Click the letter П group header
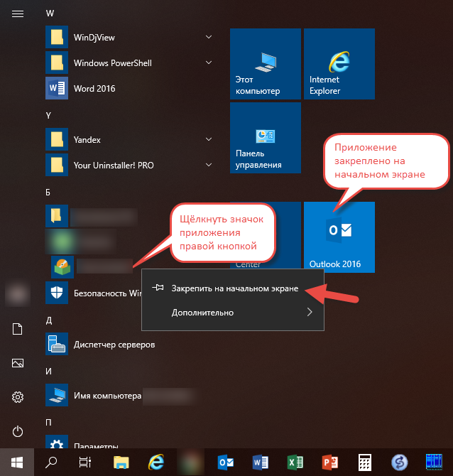The image size is (453, 476). pyautogui.click(x=48, y=422)
